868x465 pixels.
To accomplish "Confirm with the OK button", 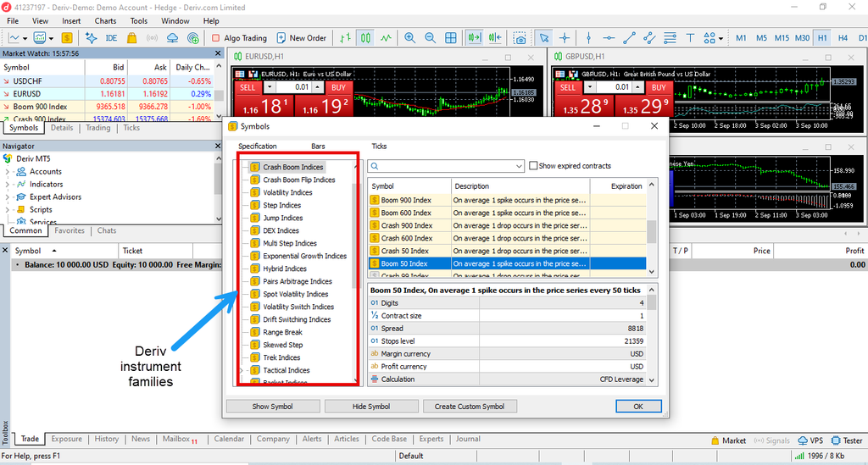I will (638, 407).
